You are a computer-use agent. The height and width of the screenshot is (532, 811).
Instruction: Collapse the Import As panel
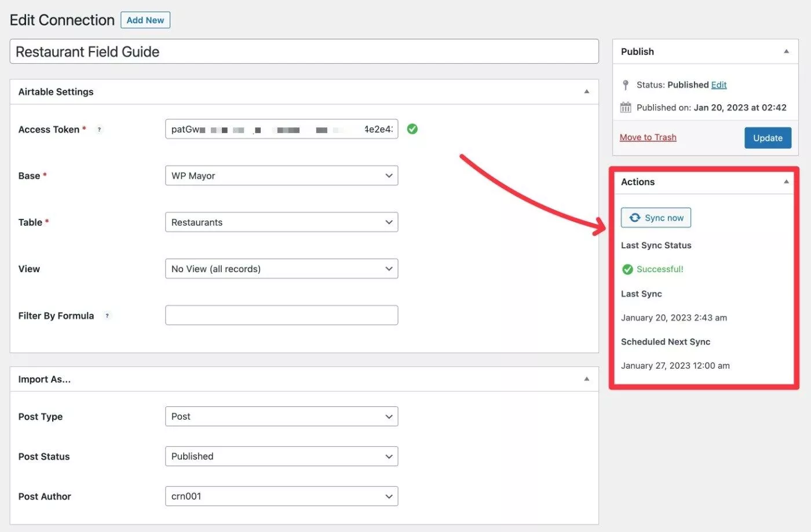[x=586, y=379]
